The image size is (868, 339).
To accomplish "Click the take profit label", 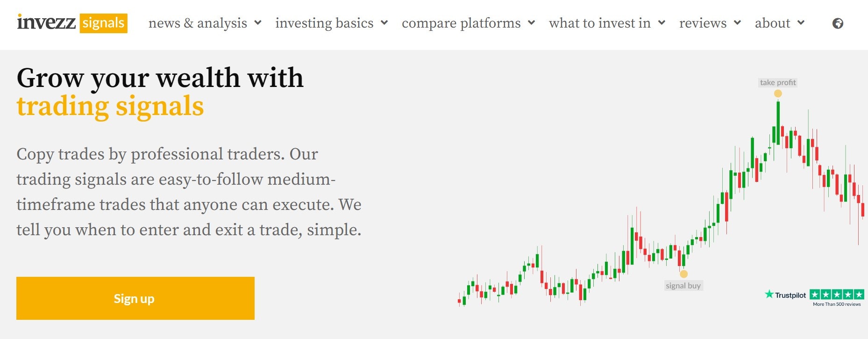I will pos(778,82).
